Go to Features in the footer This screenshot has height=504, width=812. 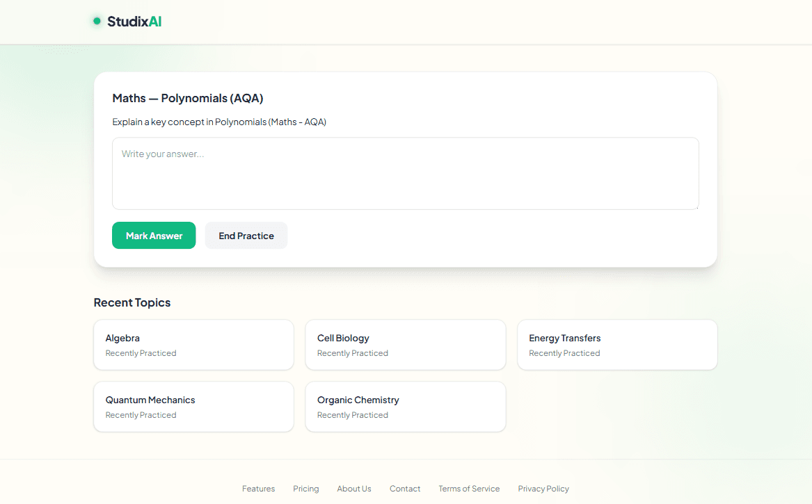click(x=258, y=489)
